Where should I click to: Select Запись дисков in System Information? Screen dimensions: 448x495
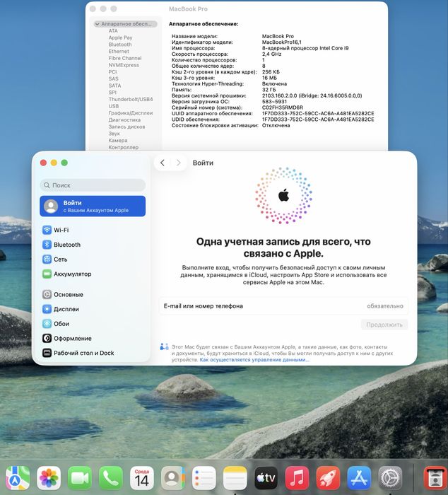(126, 127)
